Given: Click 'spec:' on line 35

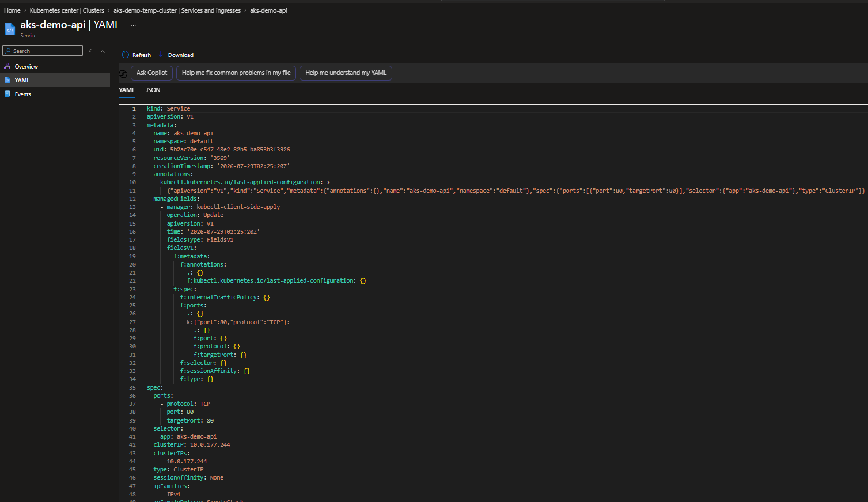Looking at the screenshot, I should (x=155, y=387).
